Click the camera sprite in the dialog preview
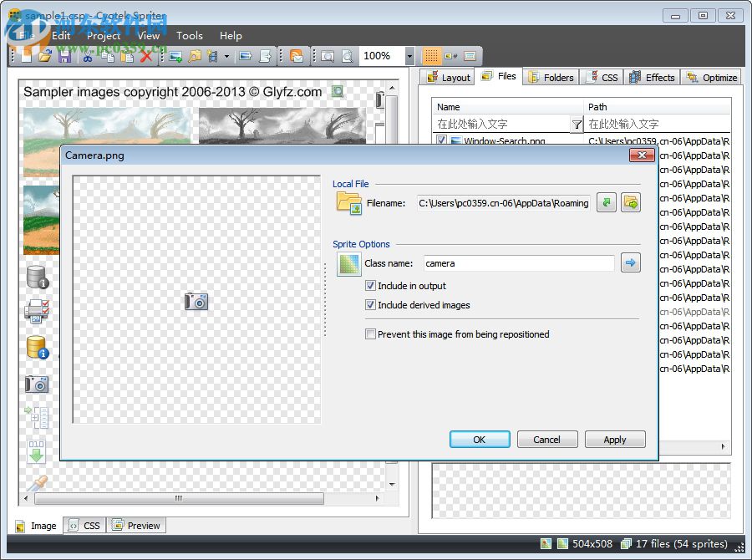The image size is (752, 560). tap(196, 302)
